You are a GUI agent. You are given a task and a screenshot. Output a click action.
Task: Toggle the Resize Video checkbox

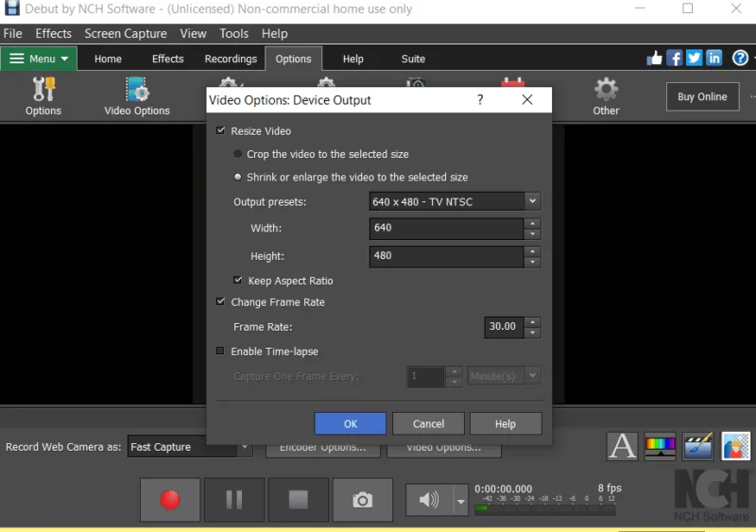coord(221,130)
